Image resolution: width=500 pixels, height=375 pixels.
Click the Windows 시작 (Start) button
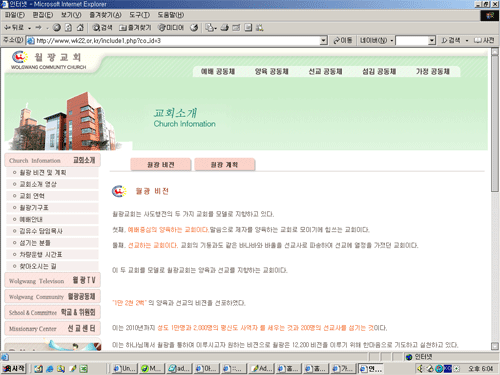coord(14,368)
